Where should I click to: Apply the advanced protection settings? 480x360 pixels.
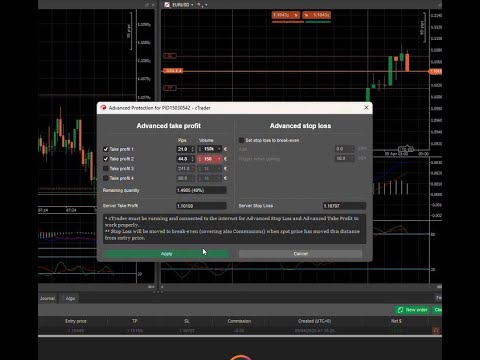click(x=166, y=254)
